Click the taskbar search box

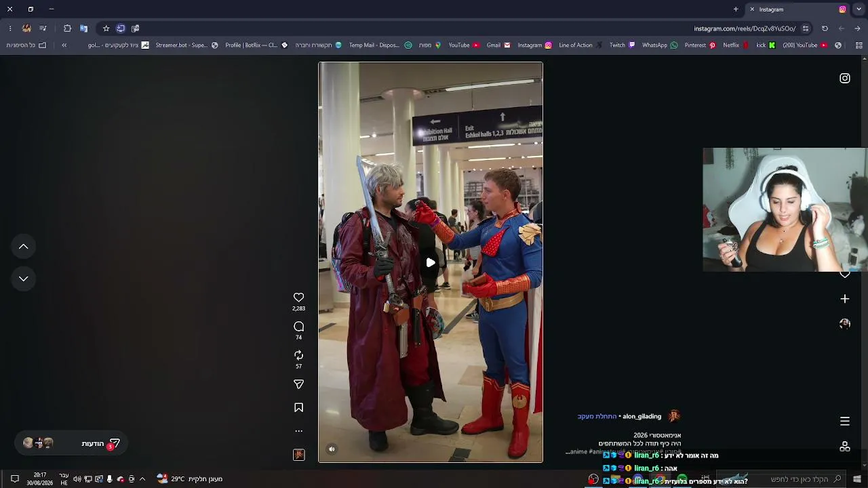coord(781,479)
